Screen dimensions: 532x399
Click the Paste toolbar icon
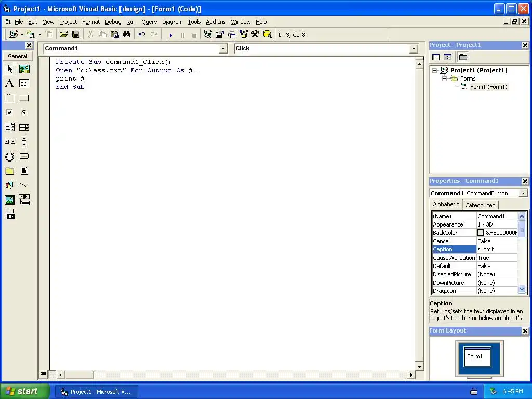(115, 35)
